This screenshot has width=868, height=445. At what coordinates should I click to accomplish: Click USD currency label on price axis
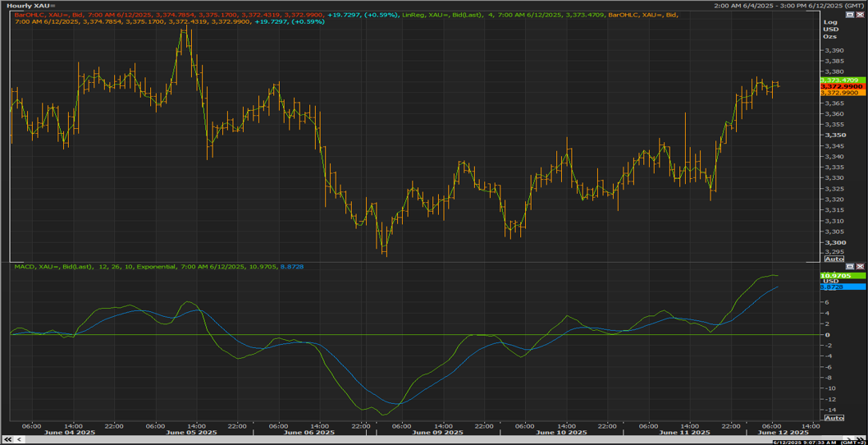[829, 29]
